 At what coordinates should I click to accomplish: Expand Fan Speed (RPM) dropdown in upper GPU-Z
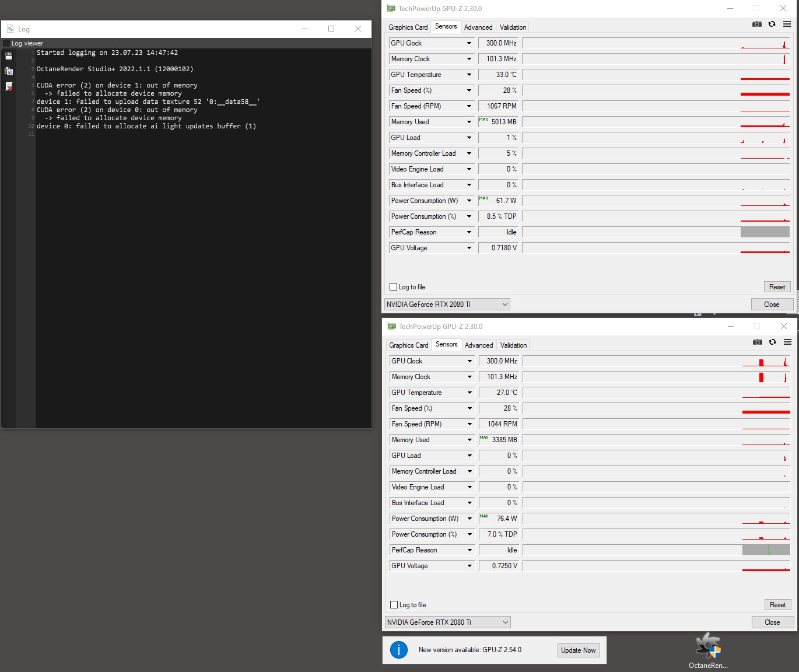(x=469, y=106)
